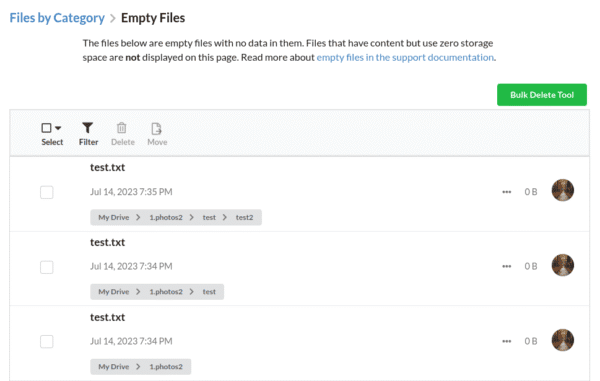Open third test.txt file name
Viewport: 600px width, 381px height.
coord(108,318)
